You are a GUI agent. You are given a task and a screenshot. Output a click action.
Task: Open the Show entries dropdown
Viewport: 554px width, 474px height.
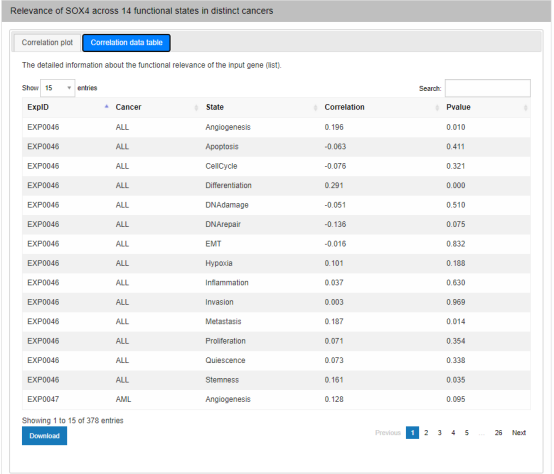click(58, 88)
